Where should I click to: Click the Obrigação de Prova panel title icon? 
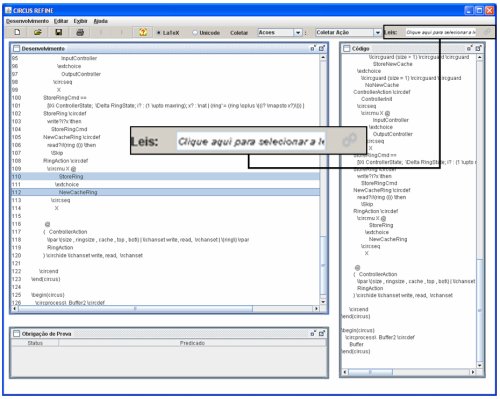(16, 334)
